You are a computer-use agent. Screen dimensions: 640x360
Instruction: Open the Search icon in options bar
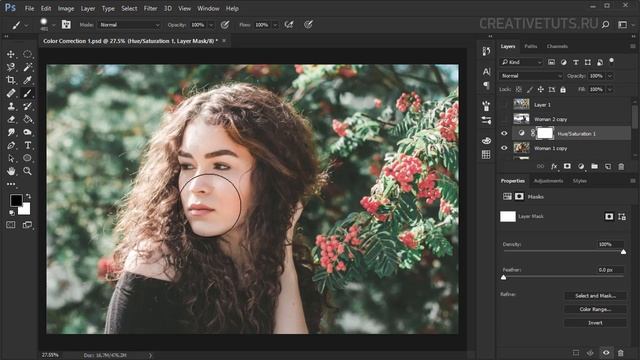pyautogui.click(x=605, y=24)
